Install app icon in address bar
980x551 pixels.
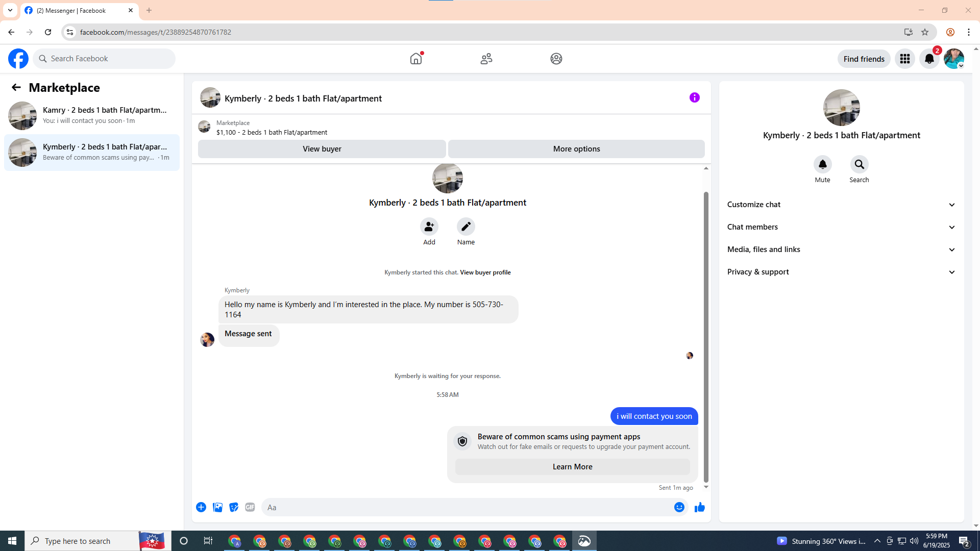point(909,32)
